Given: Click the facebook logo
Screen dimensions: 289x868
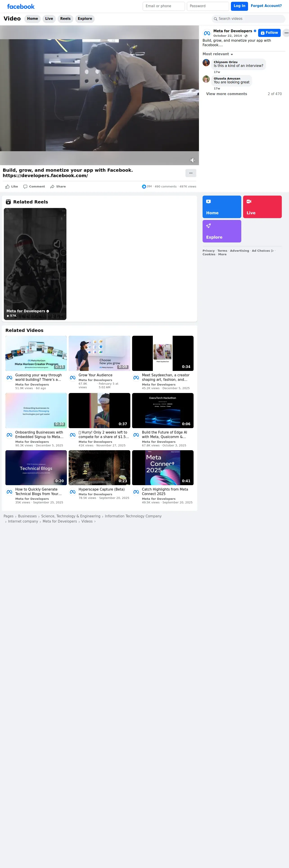Looking at the screenshot, I should [21, 6].
